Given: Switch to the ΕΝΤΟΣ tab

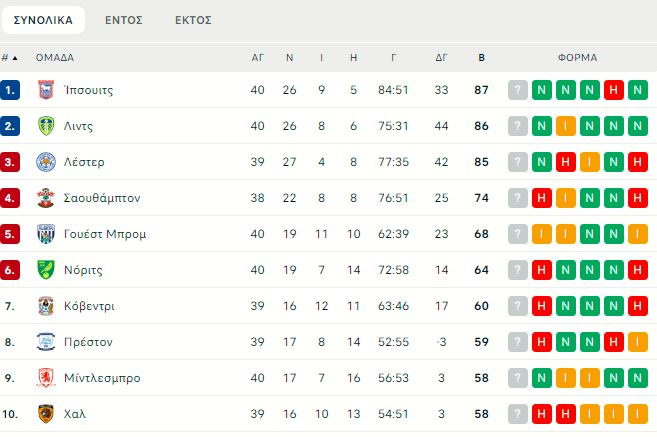Looking at the screenshot, I should [122, 19].
